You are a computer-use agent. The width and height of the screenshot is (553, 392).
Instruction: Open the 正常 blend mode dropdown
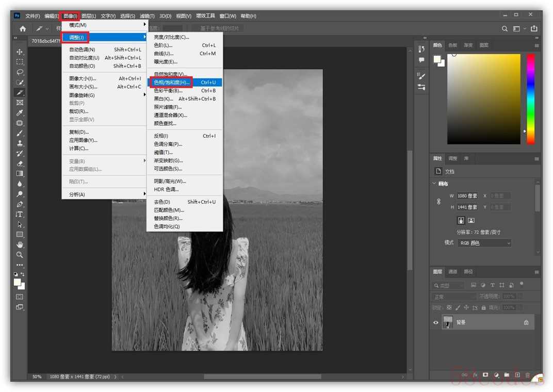pos(454,297)
